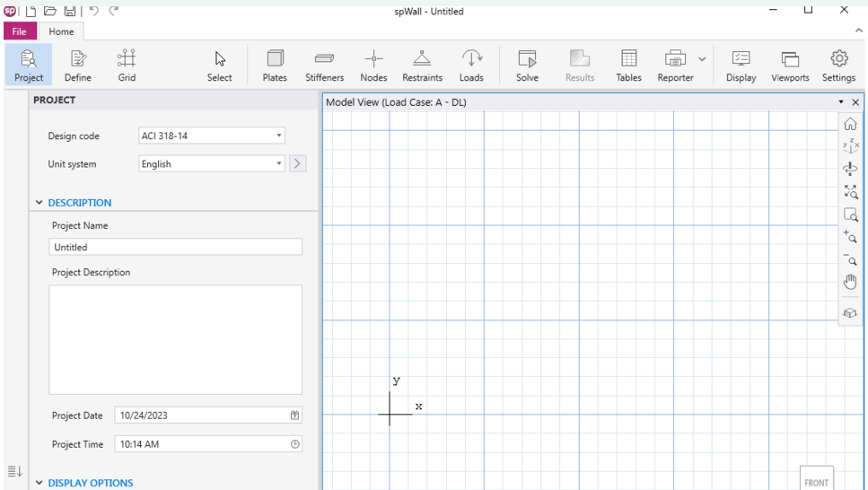Screen dimensions: 868x490
Task: Click the Save disk icon in title bar
Action: [x=70, y=11]
